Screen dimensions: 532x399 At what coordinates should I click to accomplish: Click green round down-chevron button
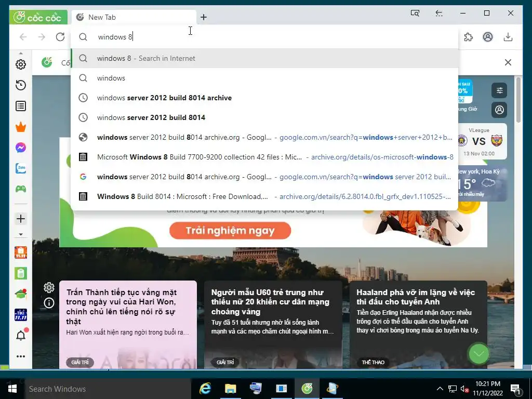point(478,354)
